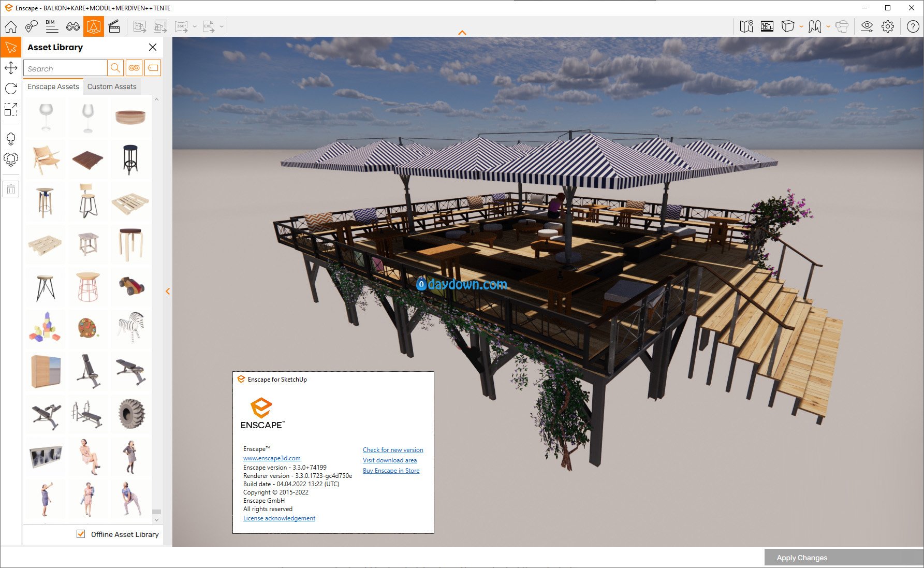Select the red toy car asset
Image resolution: width=924 pixels, height=568 pixels.
tap(130, 286)
